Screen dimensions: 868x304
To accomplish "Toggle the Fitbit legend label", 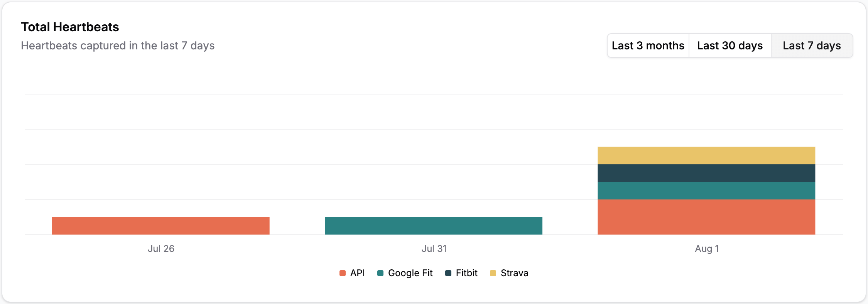I will click(x=466, y=273).
